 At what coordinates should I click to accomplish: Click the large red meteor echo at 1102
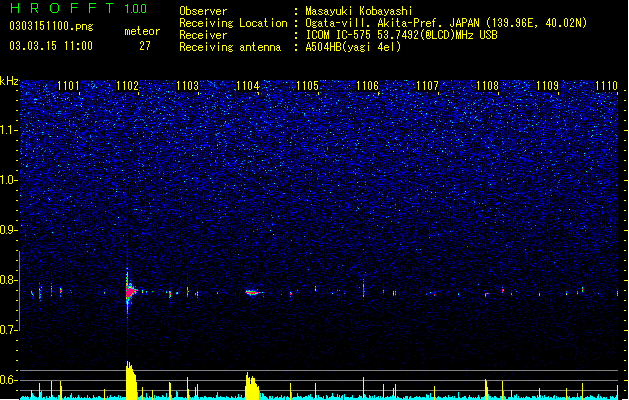130,292
